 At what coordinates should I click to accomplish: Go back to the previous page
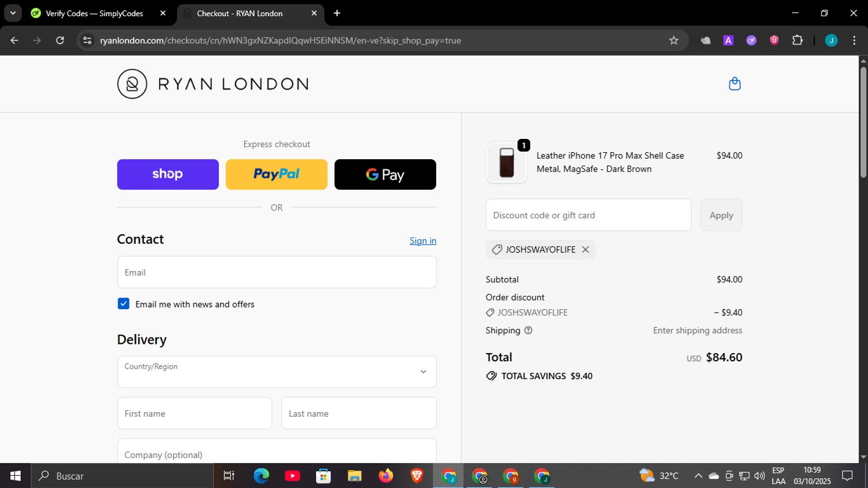14,41
